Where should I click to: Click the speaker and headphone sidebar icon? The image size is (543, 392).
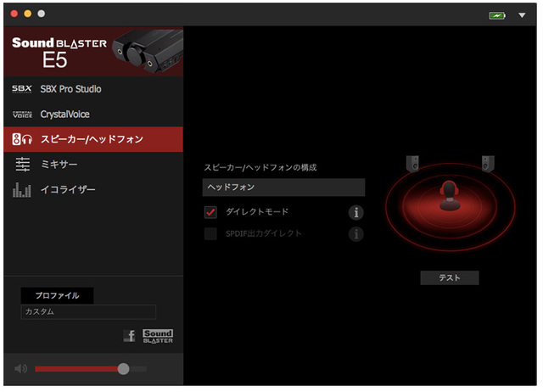(22, 139)
